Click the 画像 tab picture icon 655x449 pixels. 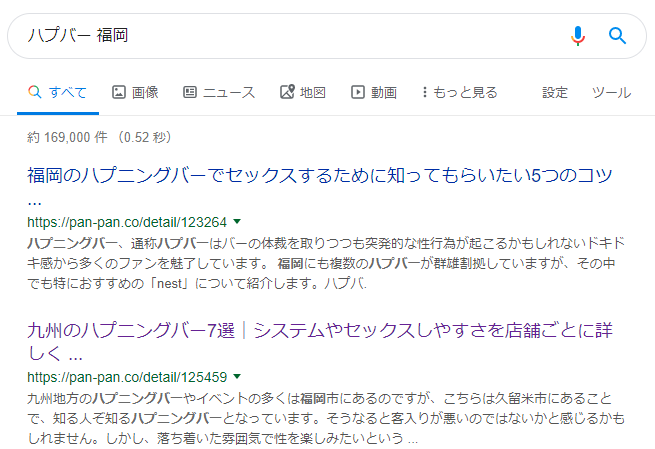click(119, 92)
